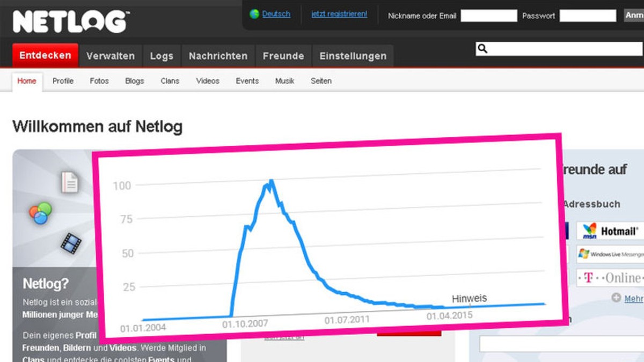Open the Logs tab

[162, 56]
